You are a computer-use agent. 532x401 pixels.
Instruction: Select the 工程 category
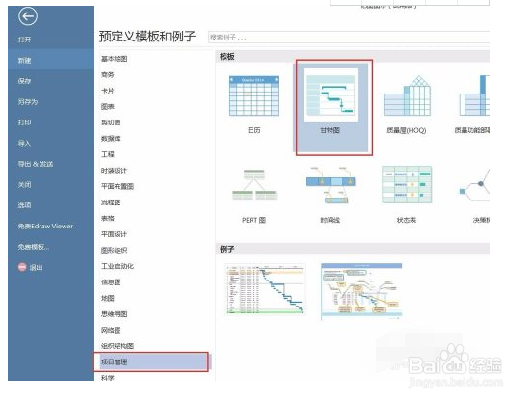[108, 154]
